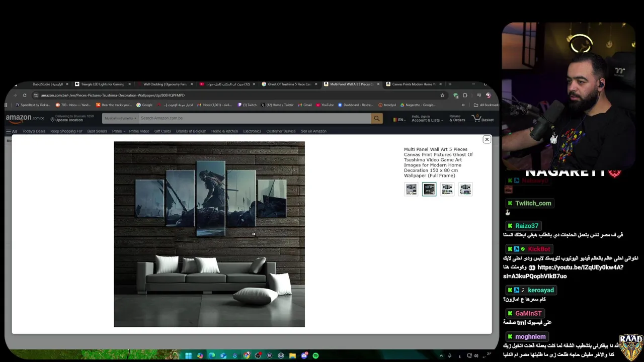Open Best Sellers page
644x362 pixels.
(x=97, y=131)
